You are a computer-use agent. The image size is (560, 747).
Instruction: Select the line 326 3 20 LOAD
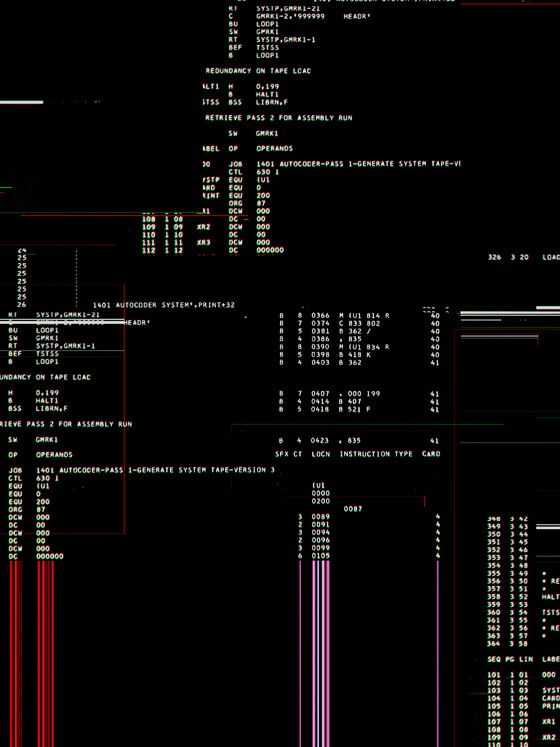tap(524, 257)
